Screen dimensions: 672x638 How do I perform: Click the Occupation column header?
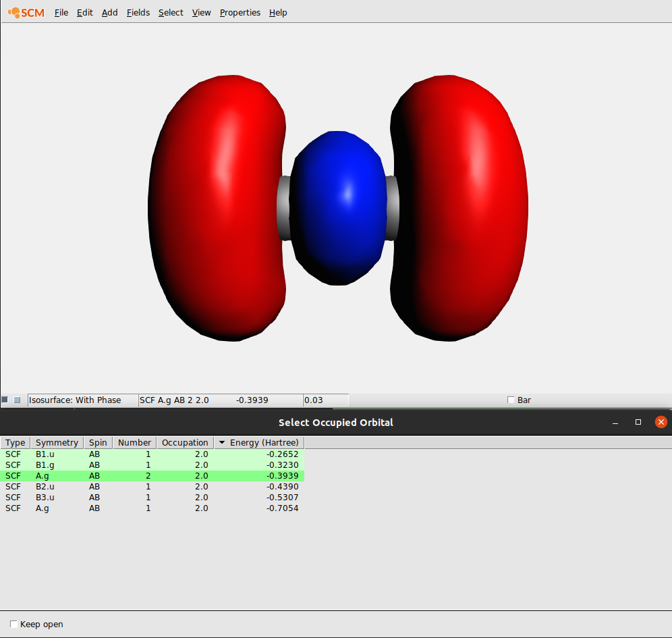click(x=185, y=442)
